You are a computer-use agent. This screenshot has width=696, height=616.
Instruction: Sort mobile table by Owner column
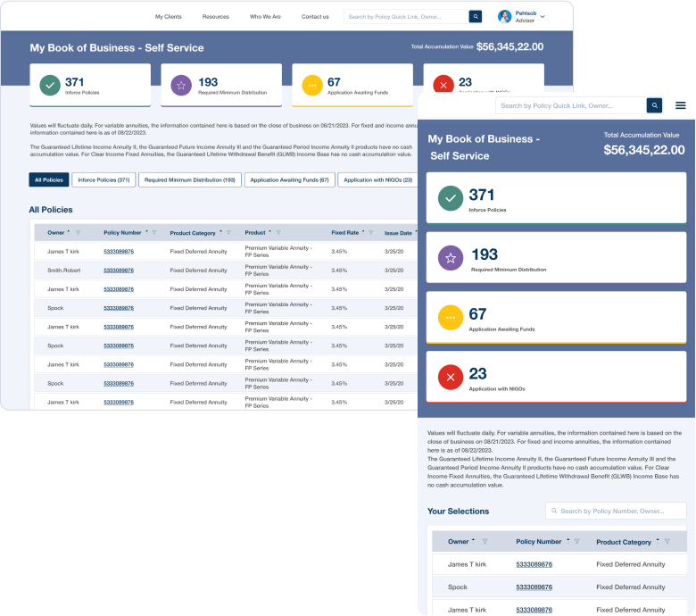tap(473, 540)
